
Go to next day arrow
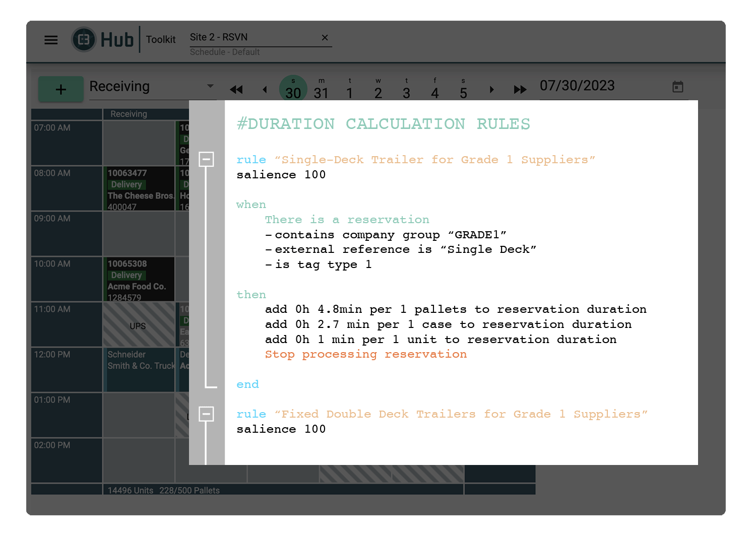tap(491, 90)
